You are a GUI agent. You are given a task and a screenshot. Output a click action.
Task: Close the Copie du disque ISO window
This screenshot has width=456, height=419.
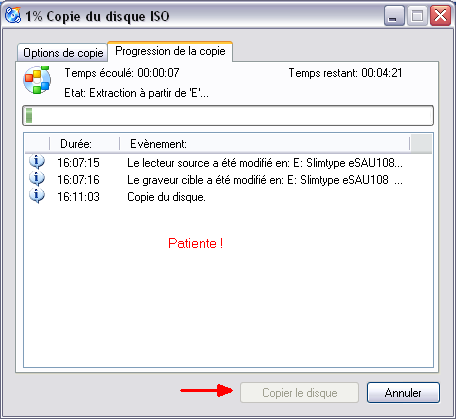pos(440,16)
